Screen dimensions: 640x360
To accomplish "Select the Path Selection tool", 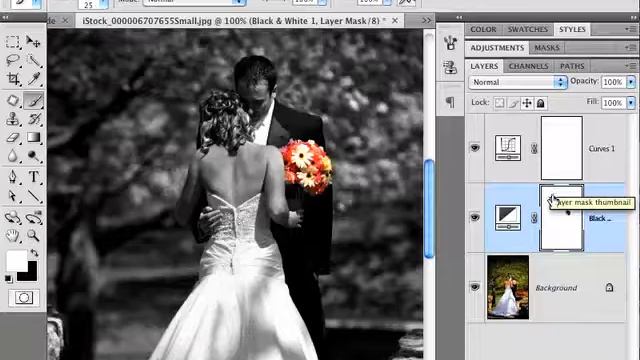I will [x=12, y=196].
